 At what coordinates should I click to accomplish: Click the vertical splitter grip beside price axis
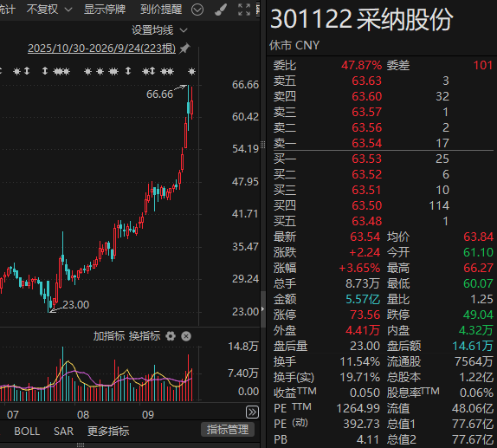coord(262,145)
